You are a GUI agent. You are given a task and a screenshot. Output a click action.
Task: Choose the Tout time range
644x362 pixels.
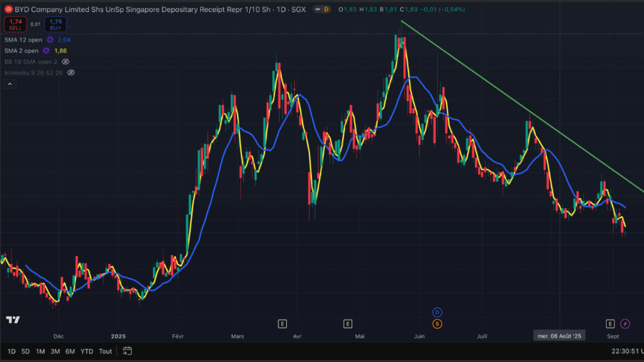(x=105, y=351)
